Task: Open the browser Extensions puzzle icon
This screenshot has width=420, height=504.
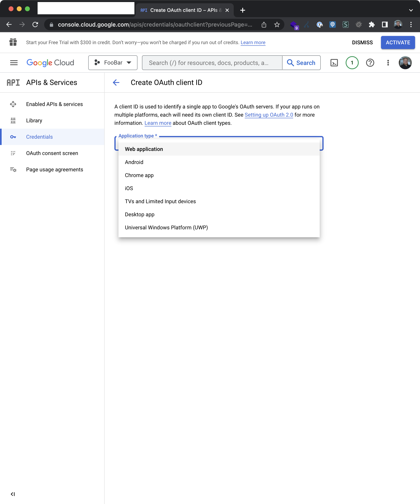Action: (372, 25)
